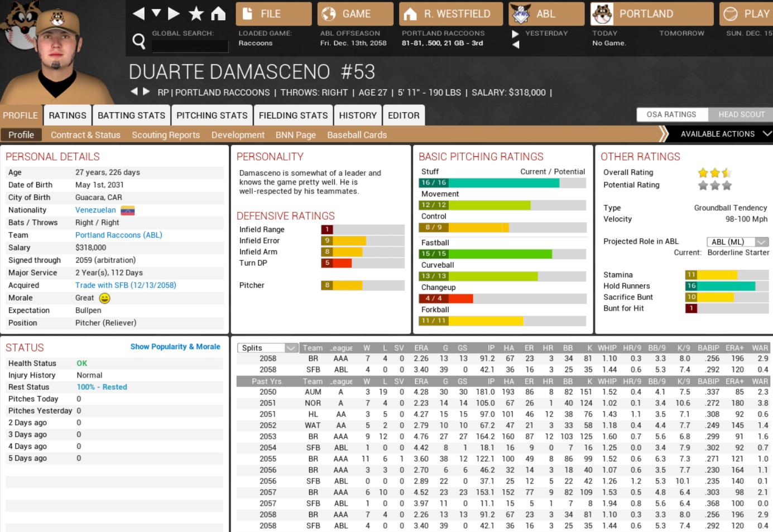Click the forward navigation arrow icon

pyautogui.click(x=174, y=13)
